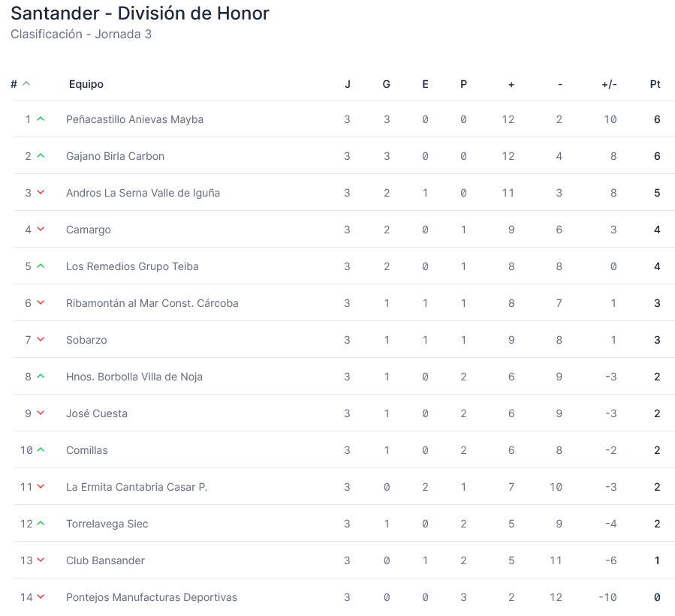Click the José Cuesta team name

(x=96, y=413)
